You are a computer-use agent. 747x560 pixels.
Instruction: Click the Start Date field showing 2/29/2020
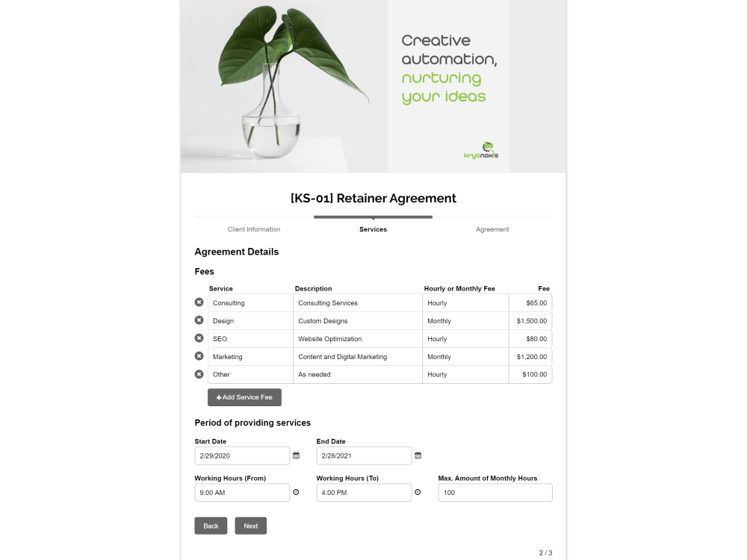click(242, 455)
